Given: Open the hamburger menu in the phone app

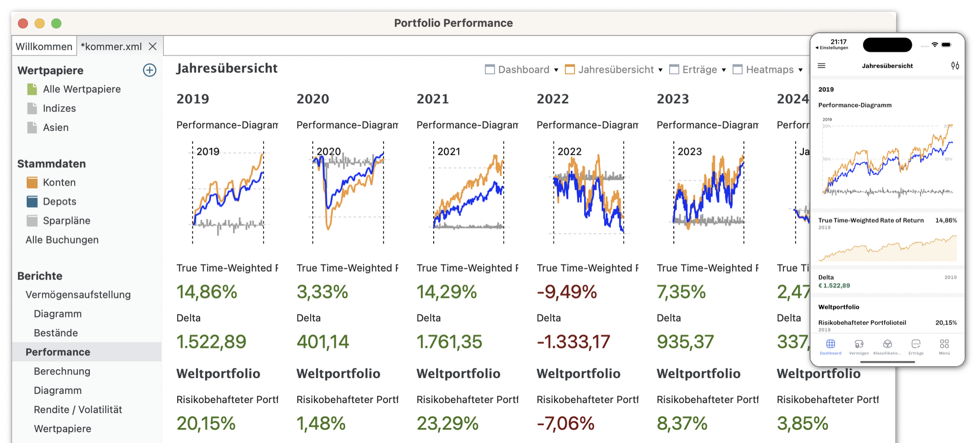Looking at the screenshot, I should pyautogui.click(x=822, y=66).
